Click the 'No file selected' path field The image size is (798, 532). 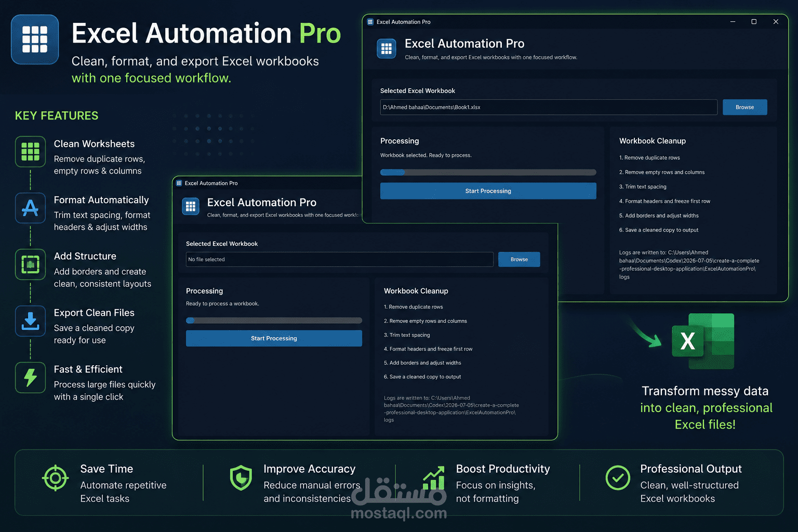pos(340,259)
